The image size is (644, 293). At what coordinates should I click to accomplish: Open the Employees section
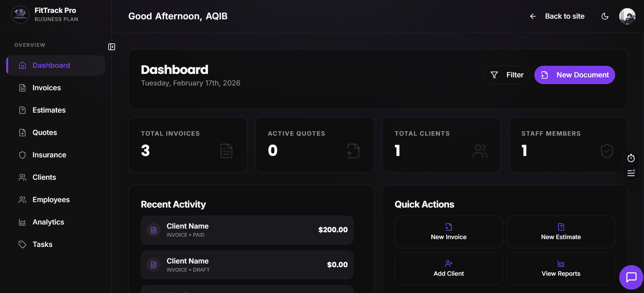coord(51,199)
